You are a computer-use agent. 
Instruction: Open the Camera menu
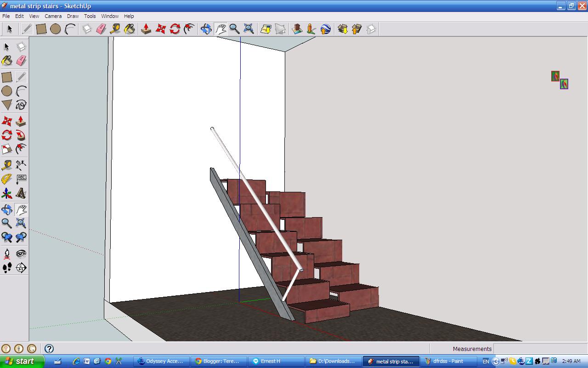coord(53,16)
